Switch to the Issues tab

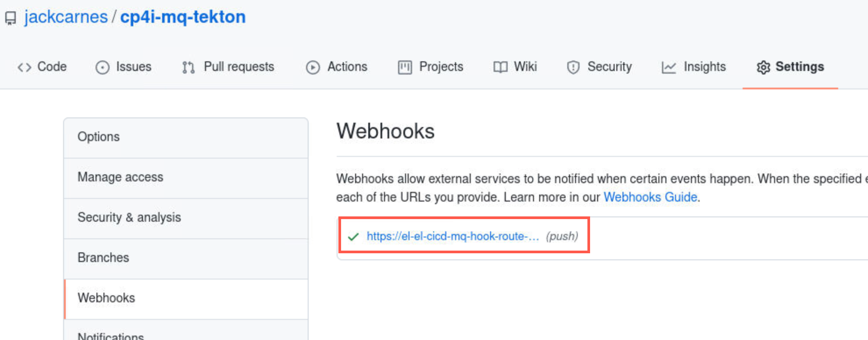click(124, 67)
